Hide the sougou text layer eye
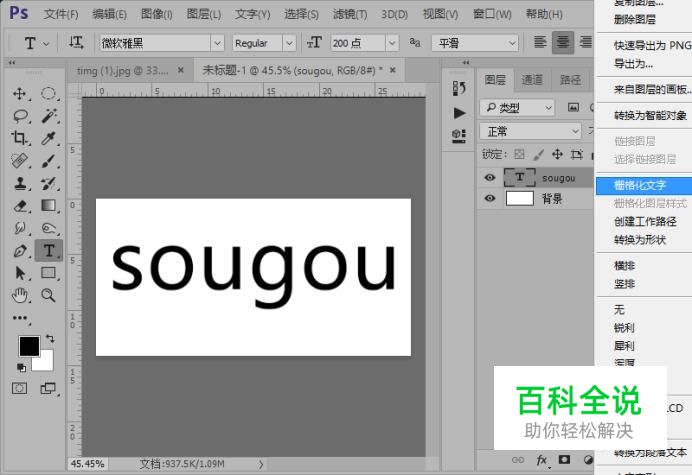Viewport: 692px width, 475px height. (489, 177)
